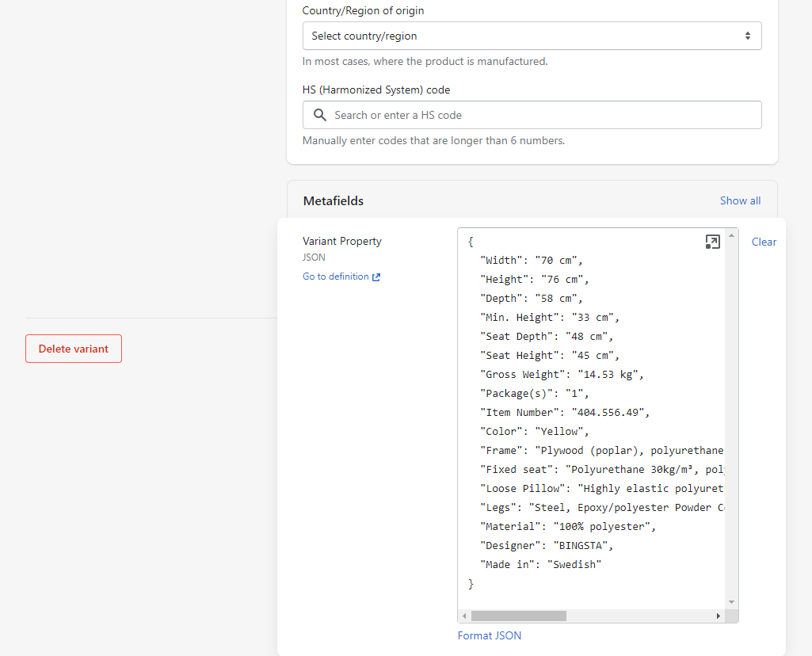The width and height of the screenshot is (812, 656).
Task: Click the Show all metafields link
Action: (740, 200)
